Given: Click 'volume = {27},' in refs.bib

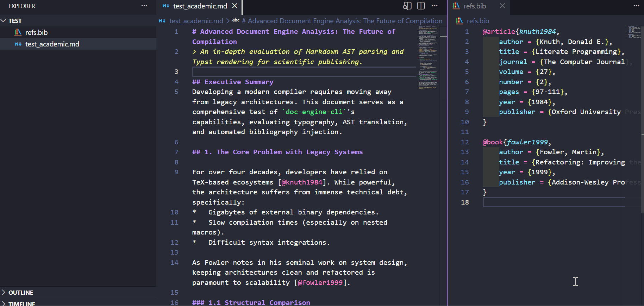Looking at the screenshot, I should 527,72.
